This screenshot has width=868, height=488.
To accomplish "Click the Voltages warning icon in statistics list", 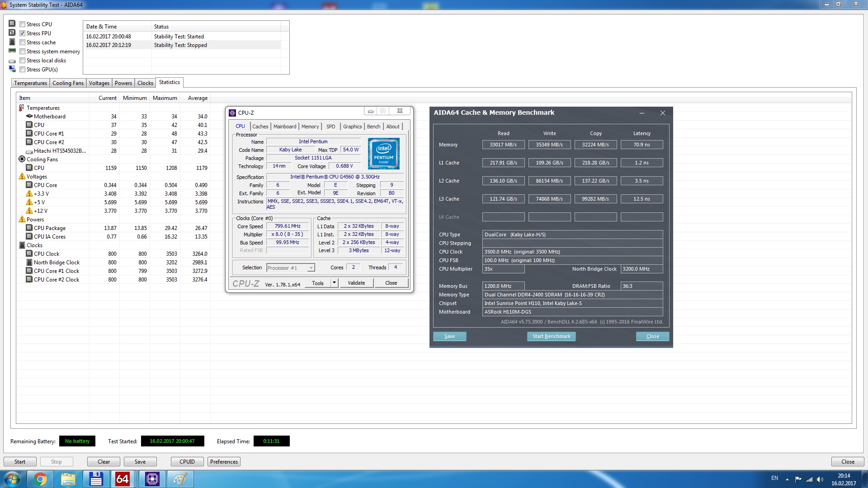I will click(x=22, y=177).
